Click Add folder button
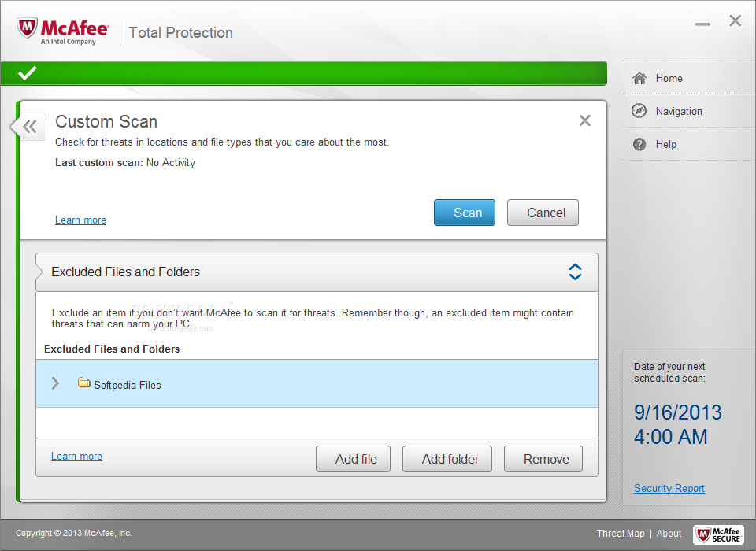Screen dimensions: 756x551 click(x=447, y=459)
